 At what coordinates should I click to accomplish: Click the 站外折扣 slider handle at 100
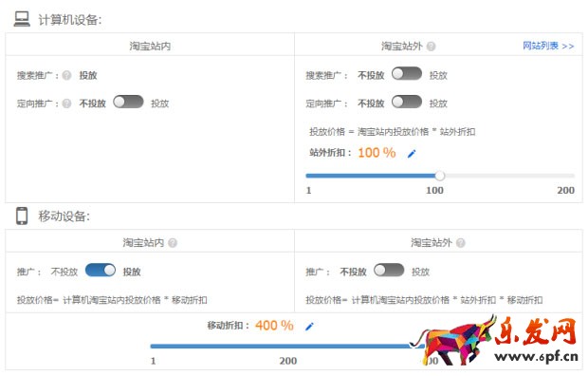click(440, 176)
